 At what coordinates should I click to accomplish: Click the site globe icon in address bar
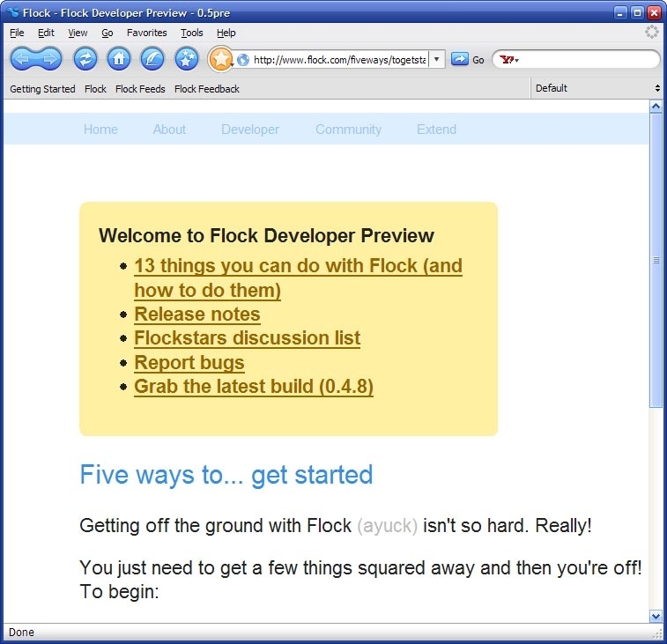point(243,60)
